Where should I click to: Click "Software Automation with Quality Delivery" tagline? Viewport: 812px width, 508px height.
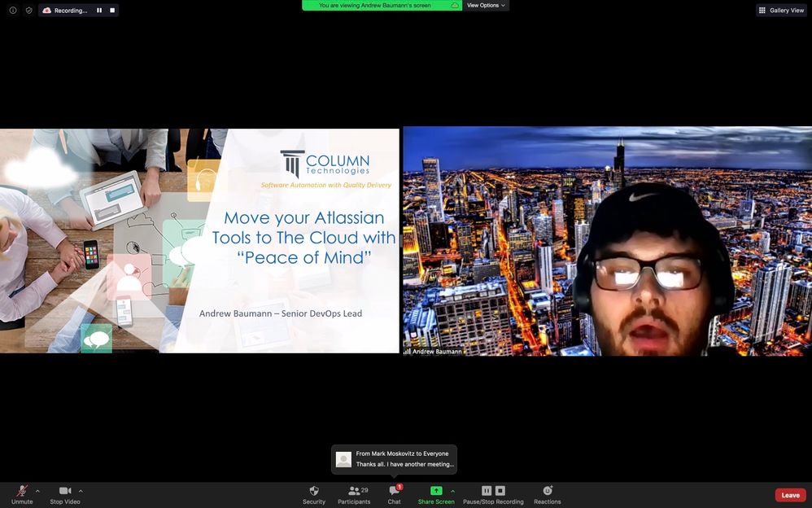pos(326,185)
